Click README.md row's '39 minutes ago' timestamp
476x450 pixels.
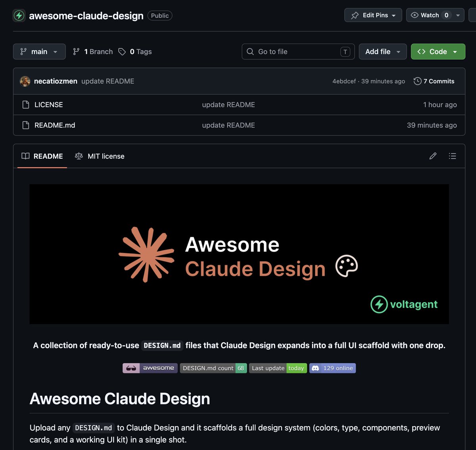(x=432, y=125)
